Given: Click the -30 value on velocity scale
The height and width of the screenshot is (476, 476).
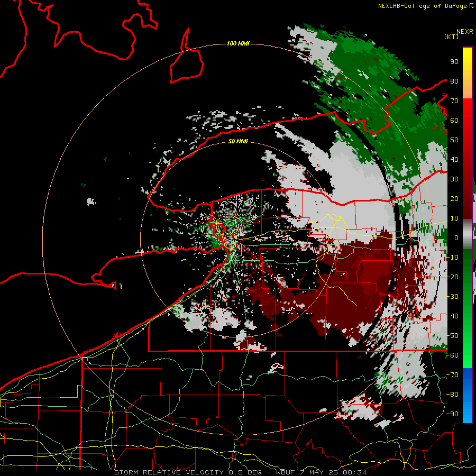Looking at the screenshot, I should coord(452,297).
